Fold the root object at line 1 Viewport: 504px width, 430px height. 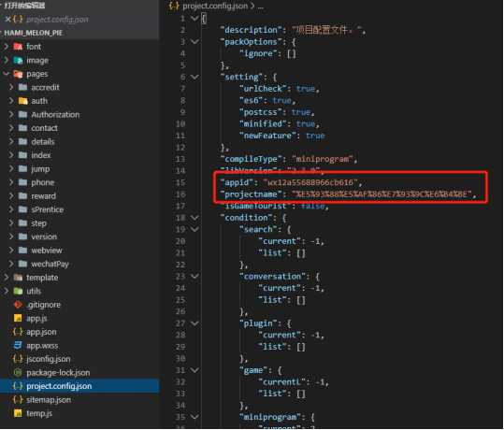coord(194,19)
